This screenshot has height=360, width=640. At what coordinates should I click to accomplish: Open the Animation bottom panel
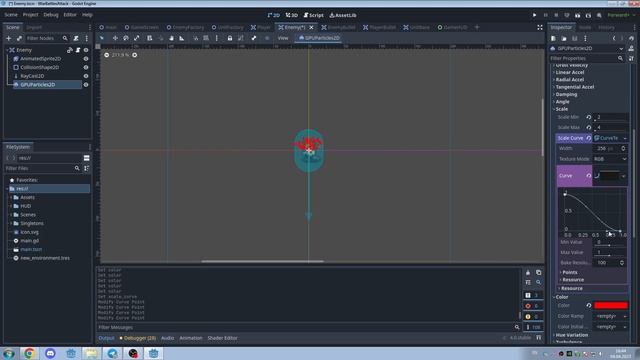click(191, 338)
